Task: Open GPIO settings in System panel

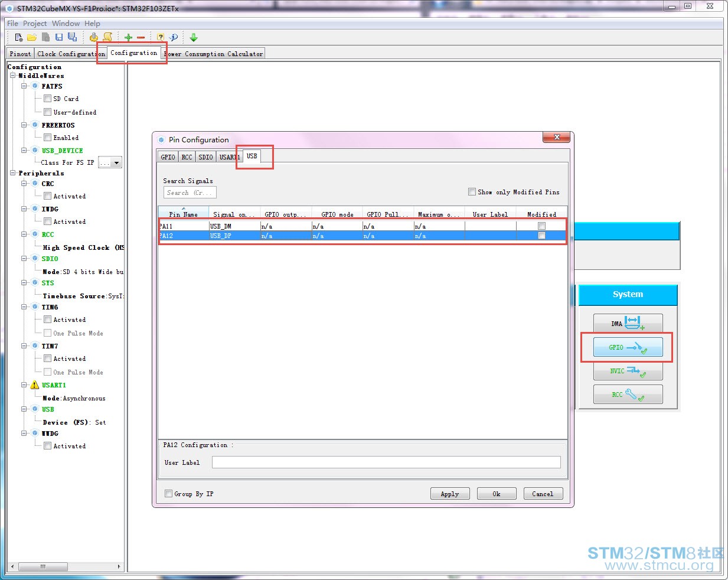Action: click(628, 347)
